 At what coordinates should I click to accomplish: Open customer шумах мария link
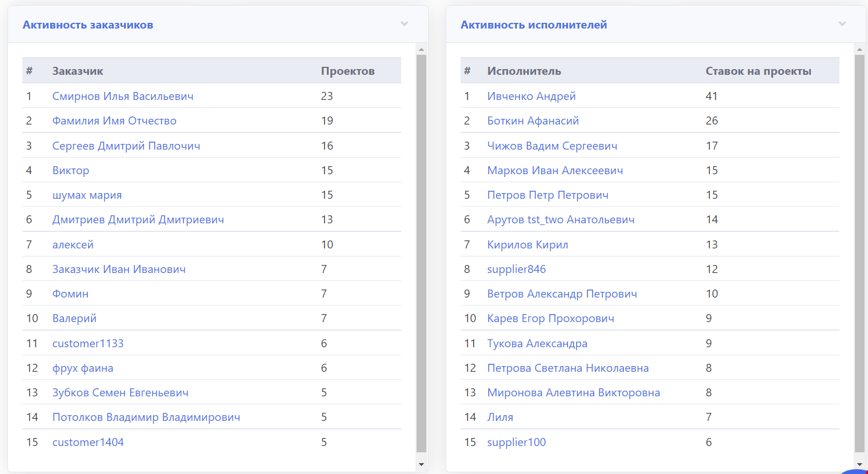coord(87,195)
